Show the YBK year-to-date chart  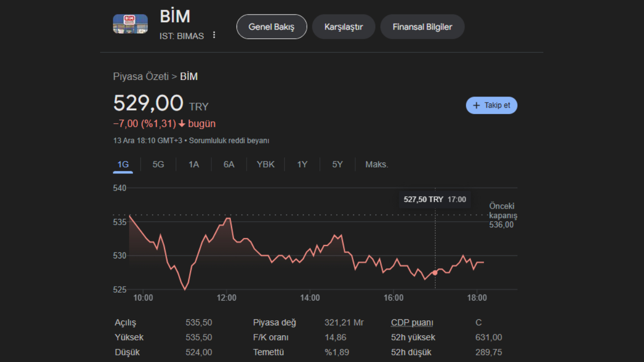(266, 164)
